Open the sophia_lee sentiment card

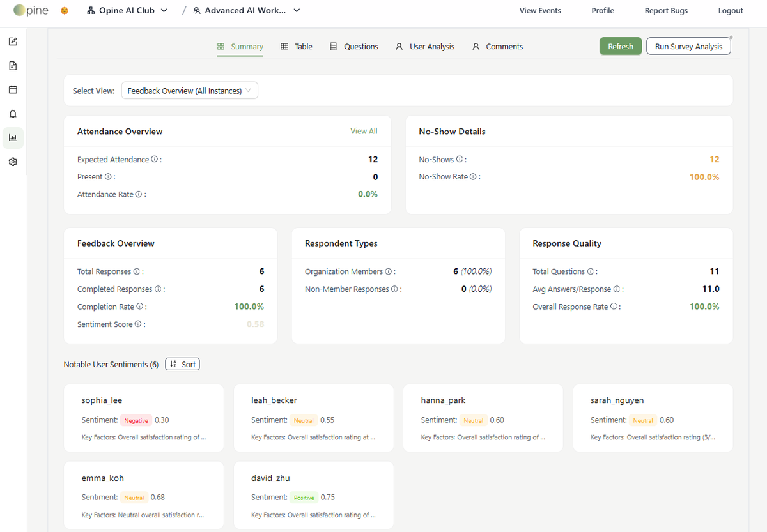tap(144, 418)
